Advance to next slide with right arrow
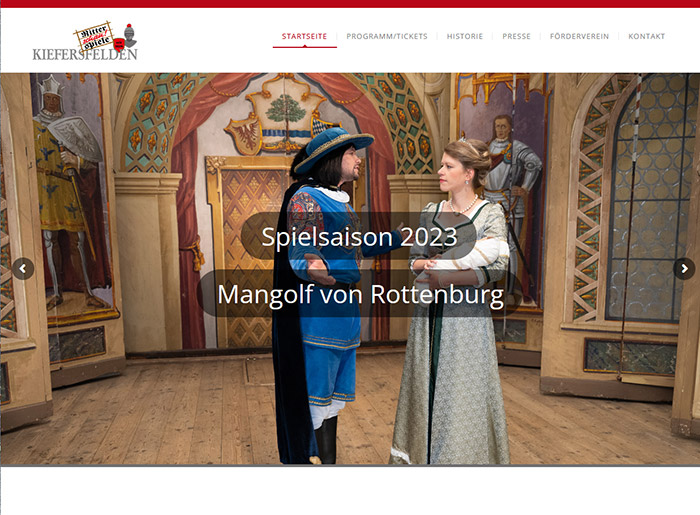 coord(684,269)
